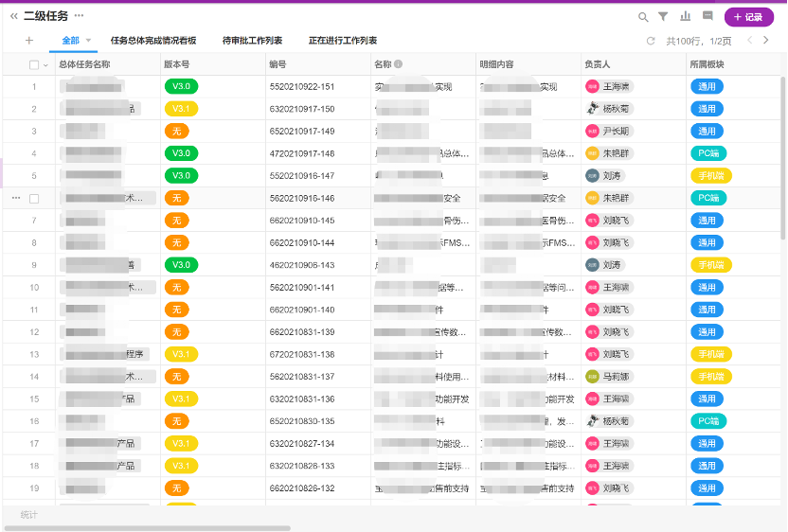Collapse sidebar with double-chevron icon

[x=14, y=16]
